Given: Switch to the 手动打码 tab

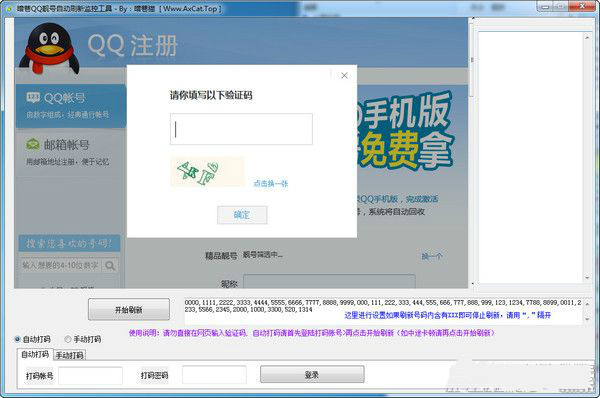Looking at the screenshot, I should [x=69, y=355].
